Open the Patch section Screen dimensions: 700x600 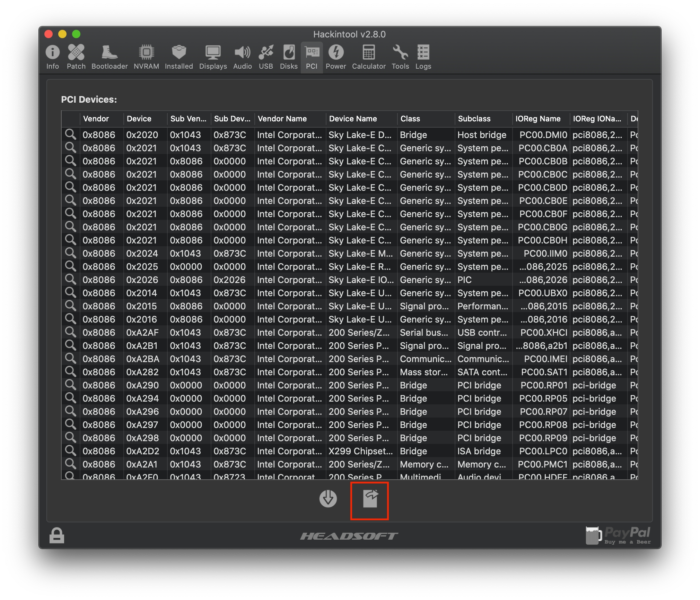(x=76, y=57)
